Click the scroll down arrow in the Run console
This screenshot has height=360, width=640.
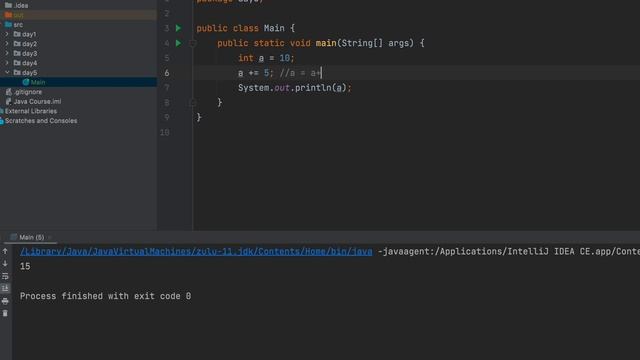pos(5,264)
